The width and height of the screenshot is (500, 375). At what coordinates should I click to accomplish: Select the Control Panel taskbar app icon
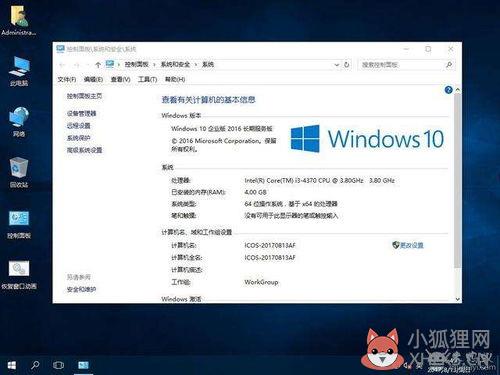click(x=83, y=365)
